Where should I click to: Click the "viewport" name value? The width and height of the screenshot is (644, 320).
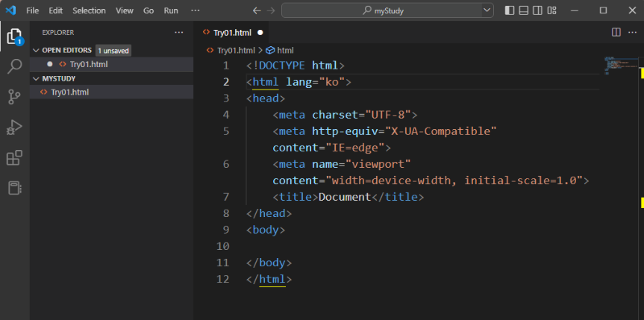(378, 164)
